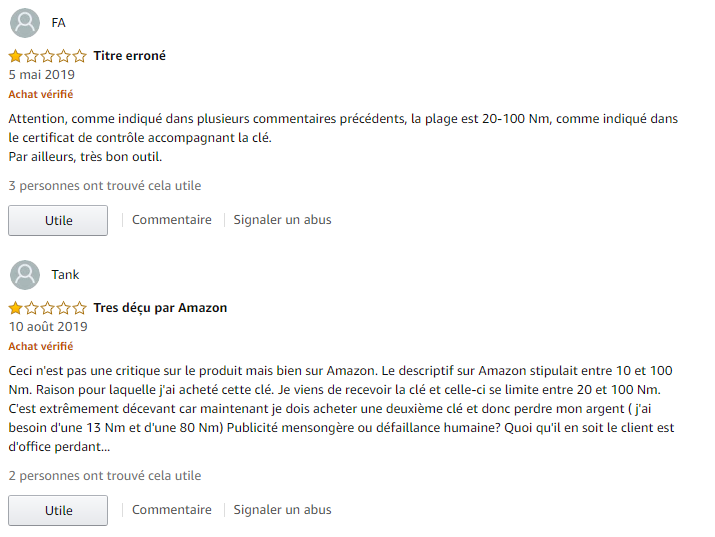This screenshot has height=537, width=715.
Task: Click the 10 août 2019 review date
Action: coord(48,327)
